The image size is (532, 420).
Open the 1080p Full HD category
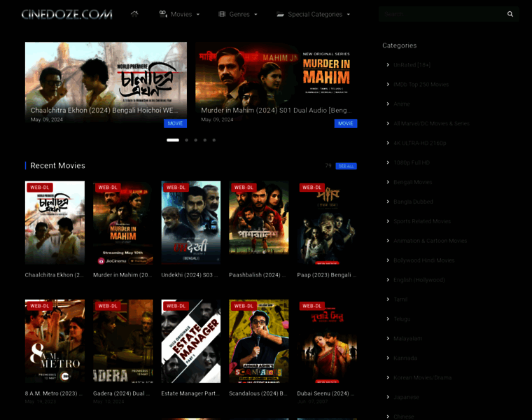[412, 163]
